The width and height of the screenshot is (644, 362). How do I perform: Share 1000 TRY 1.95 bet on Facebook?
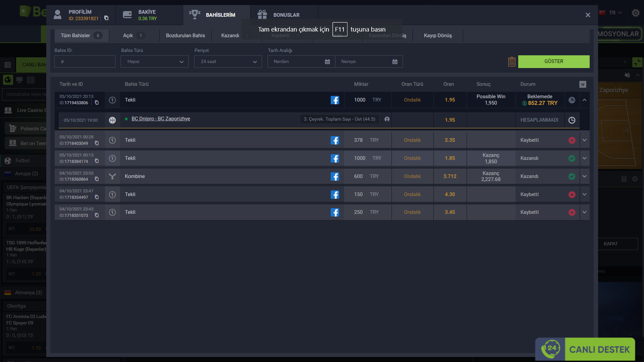tap(335, 100)
